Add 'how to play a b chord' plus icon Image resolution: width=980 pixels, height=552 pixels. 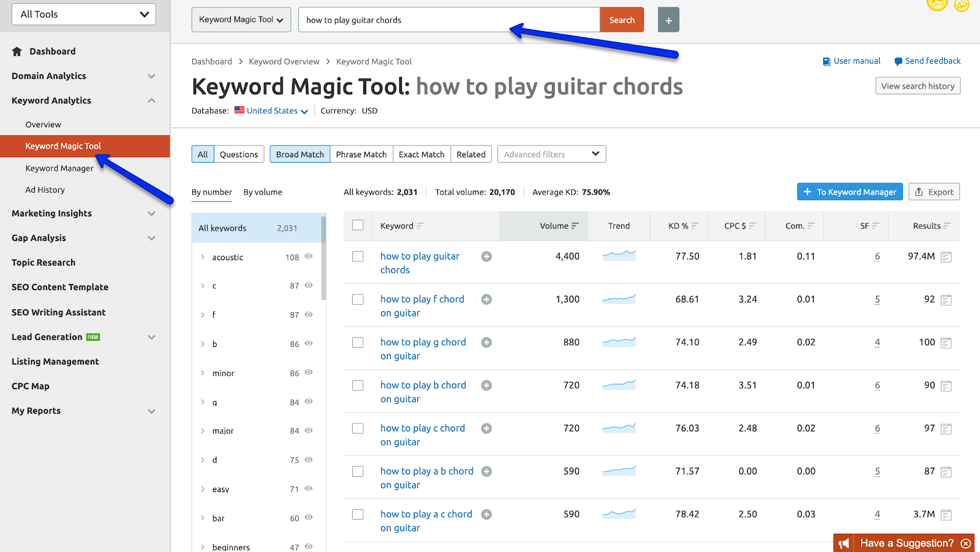point(486,471)
